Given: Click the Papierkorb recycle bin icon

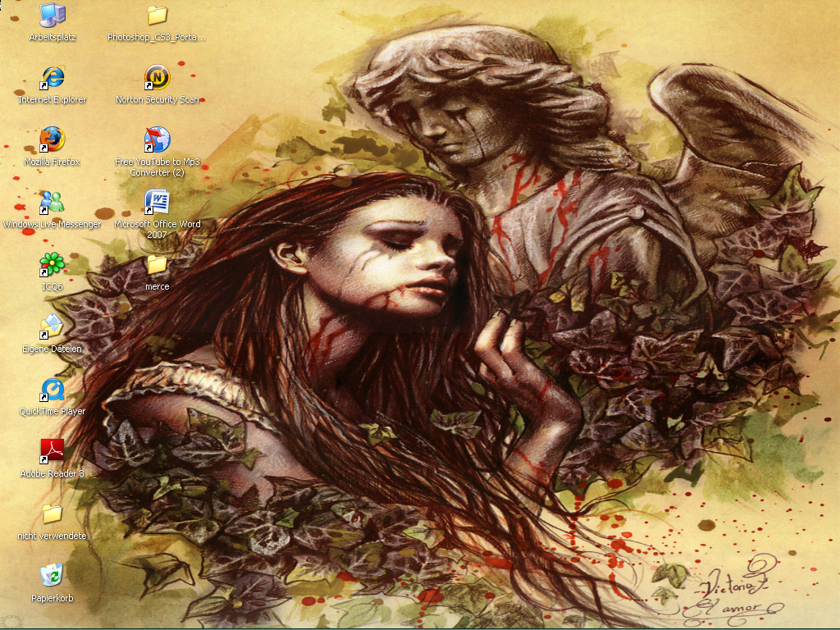Looking at the screenshot, I should [52, 576].
